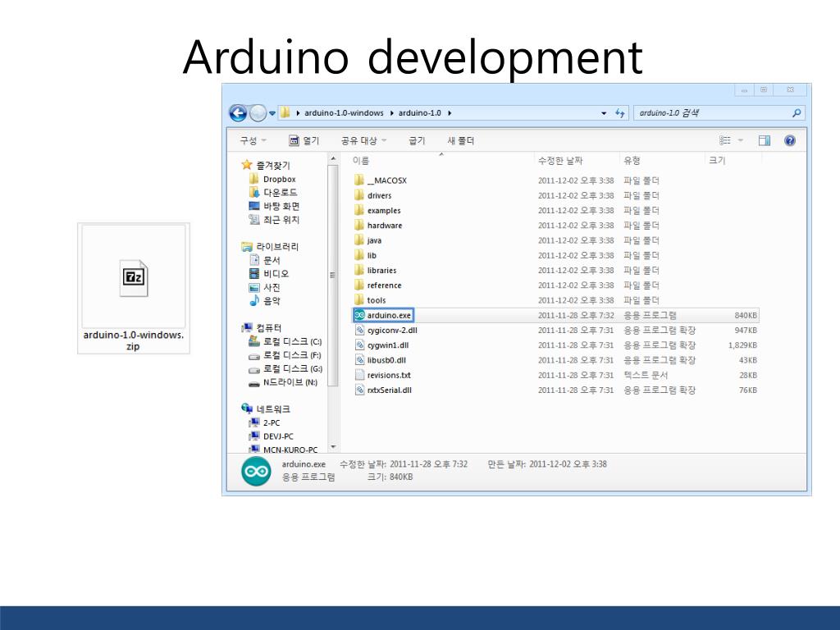
Task: Select arduino-1.0-windows in the address path
Action: tap(344, 113)
